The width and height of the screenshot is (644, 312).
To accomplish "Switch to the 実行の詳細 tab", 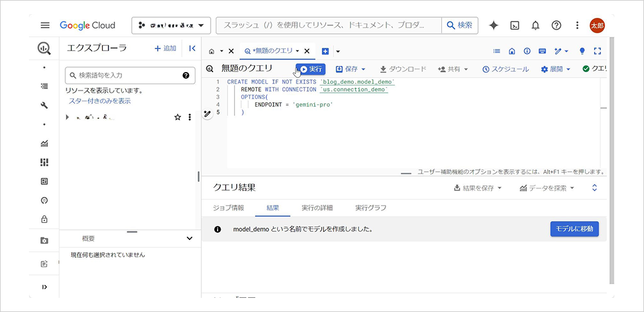I will point(317,208).
